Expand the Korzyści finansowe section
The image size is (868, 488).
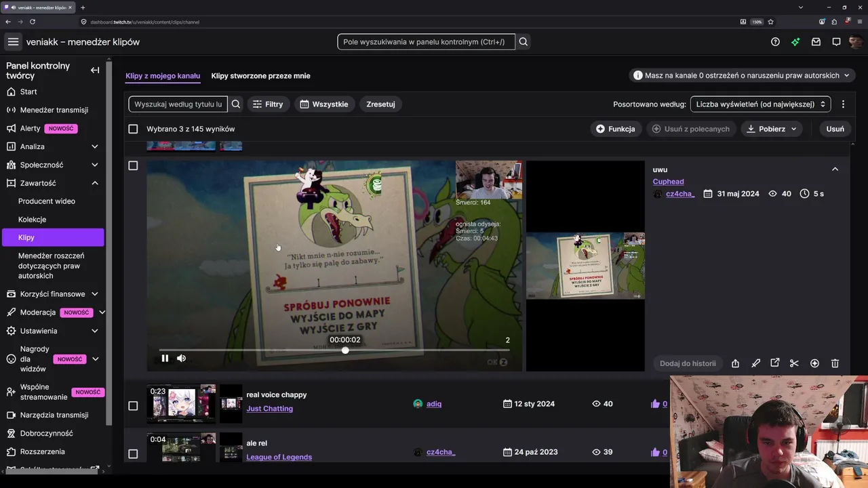coord(95,294)
